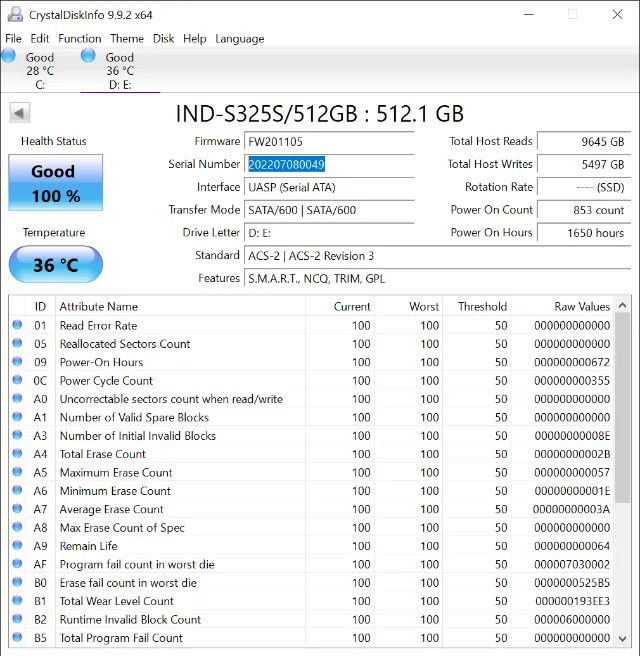Image resolution: width=640 pixels, height=656 pixels.
Task: Click the CrystalDiskInfo app icon in title bar
Action: click(15, 14)
